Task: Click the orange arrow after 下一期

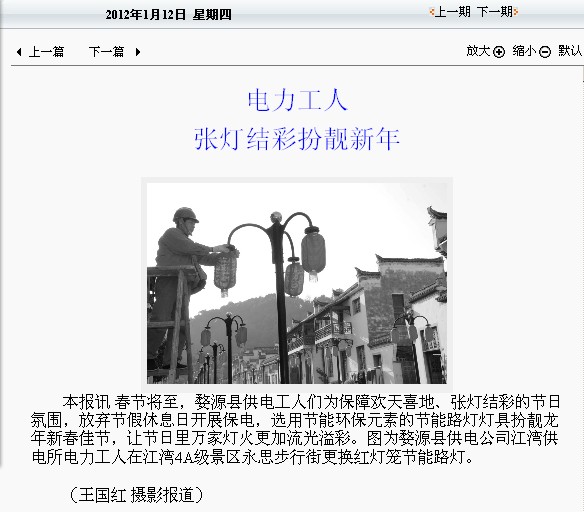Action: tap(515, 12)
